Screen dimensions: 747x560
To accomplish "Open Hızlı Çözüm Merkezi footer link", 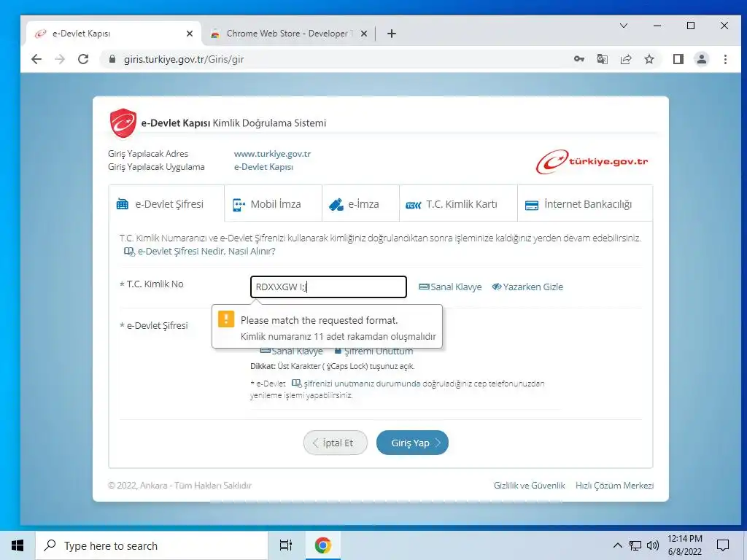I will pyautogui.click(x=614, y=485).
